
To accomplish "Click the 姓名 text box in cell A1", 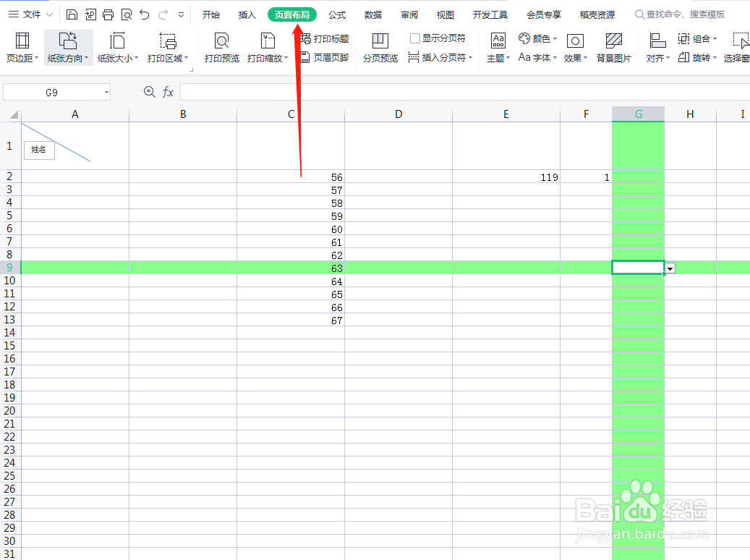I will [39, 150].
